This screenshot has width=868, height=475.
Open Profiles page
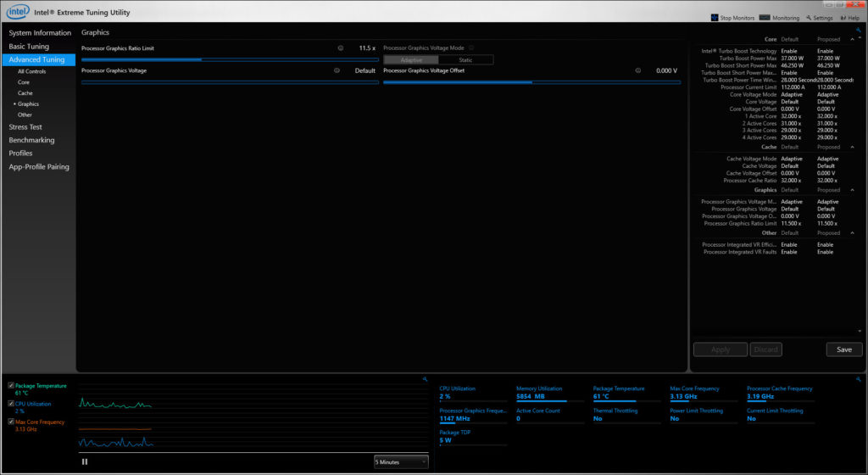point(20,153)
